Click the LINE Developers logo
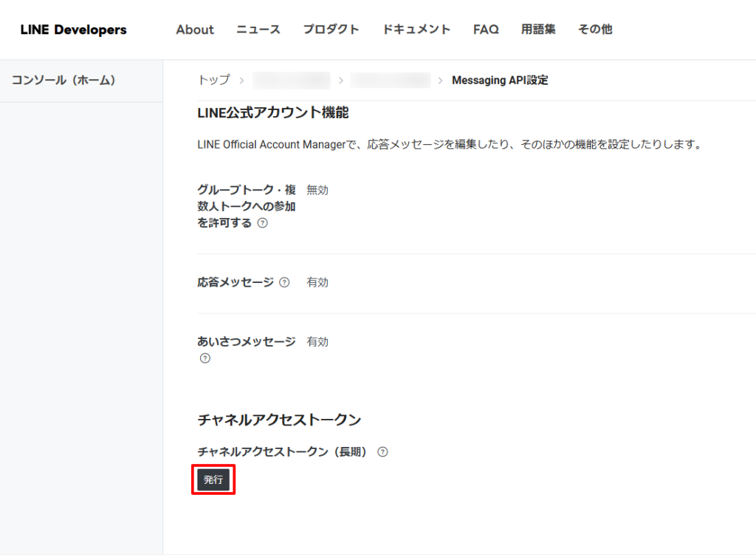The width and height of the screenshot is (756, 557). coord(73,30)
